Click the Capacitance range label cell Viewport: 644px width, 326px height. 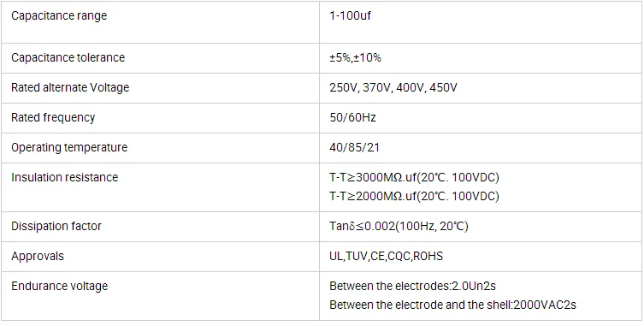click(x=160, y=22)
